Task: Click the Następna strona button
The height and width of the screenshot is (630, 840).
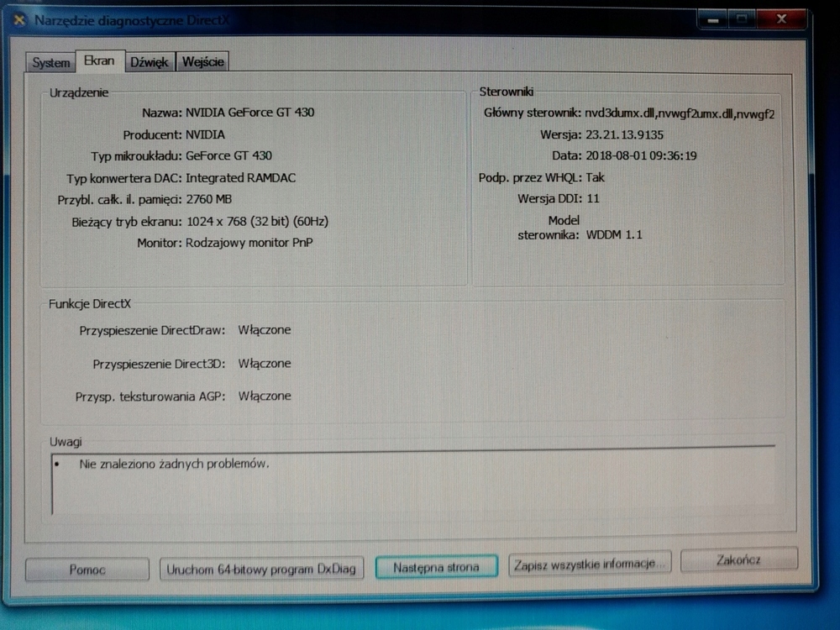Action: 436,567
